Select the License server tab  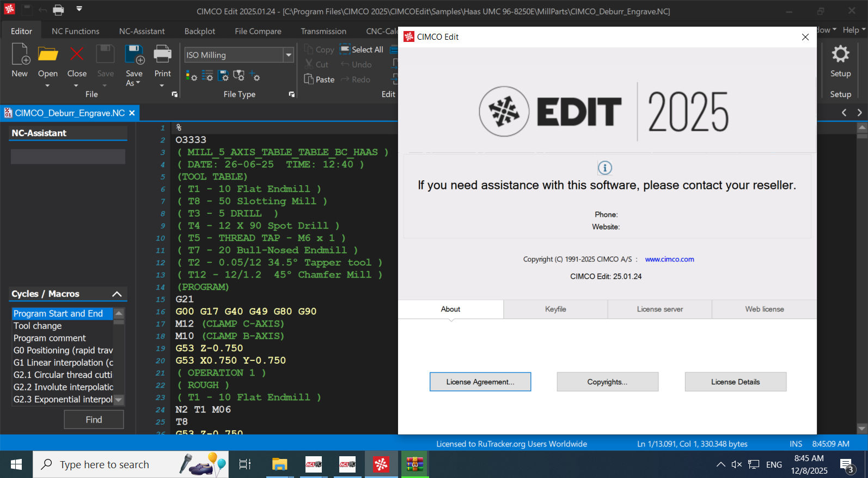[x=660, y=309]
